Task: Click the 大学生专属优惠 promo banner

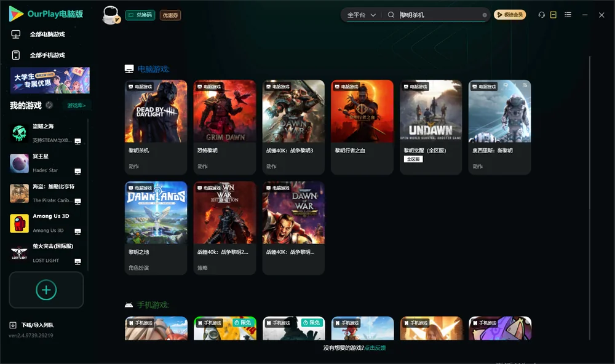Action: point(50,81)
